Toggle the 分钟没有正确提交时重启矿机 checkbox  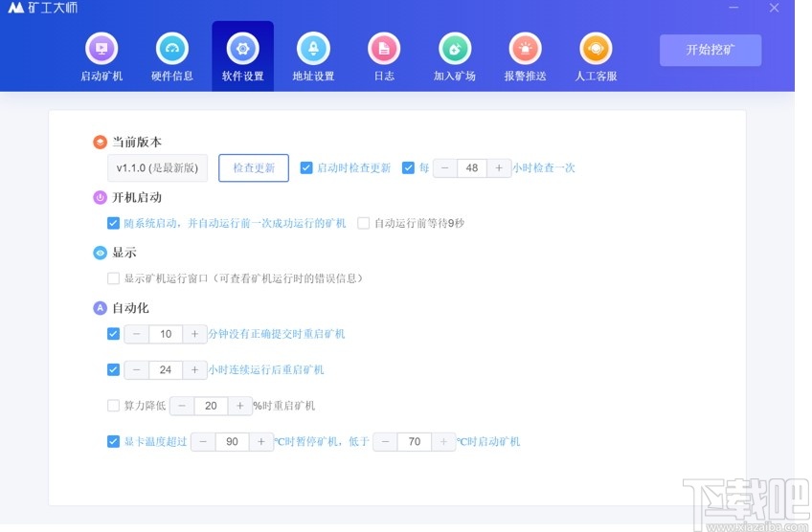click(x=113, y=334)
